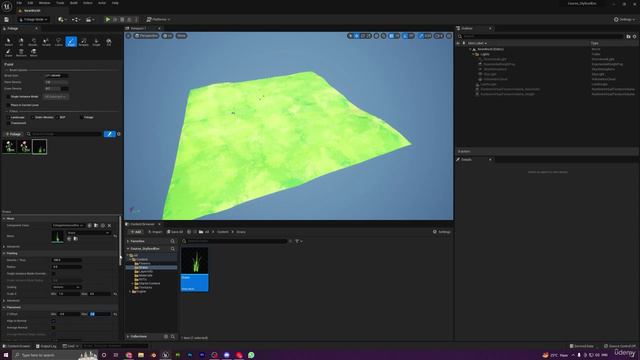Open the Component Class dropdown
The height and width of the screenshot is (360, 640).
click(68, 225)
